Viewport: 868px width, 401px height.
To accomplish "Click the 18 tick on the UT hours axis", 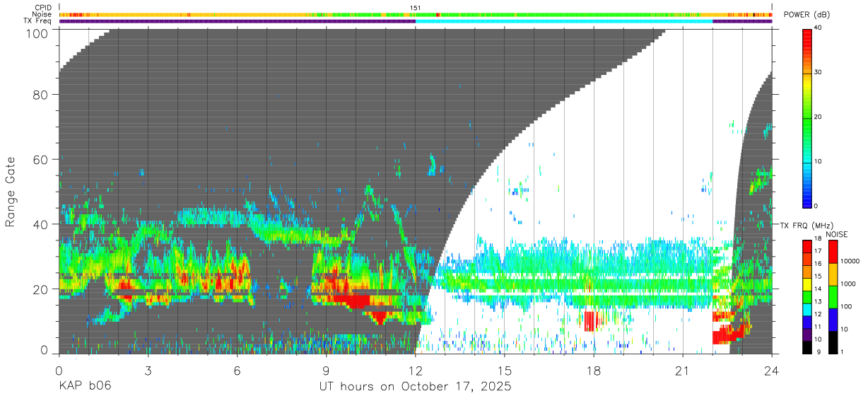I will (593, 371).
